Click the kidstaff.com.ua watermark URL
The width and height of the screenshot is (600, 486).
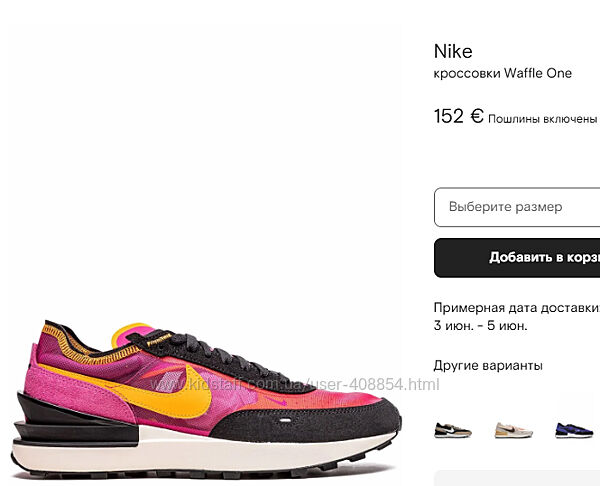295,384
